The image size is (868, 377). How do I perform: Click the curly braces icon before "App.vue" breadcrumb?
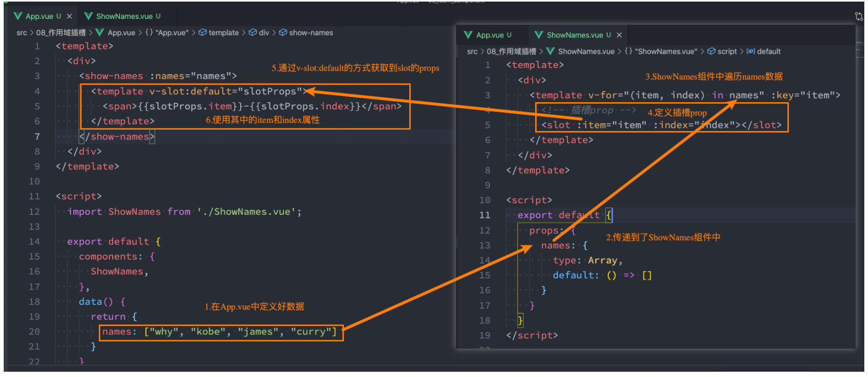click(149, 33)
